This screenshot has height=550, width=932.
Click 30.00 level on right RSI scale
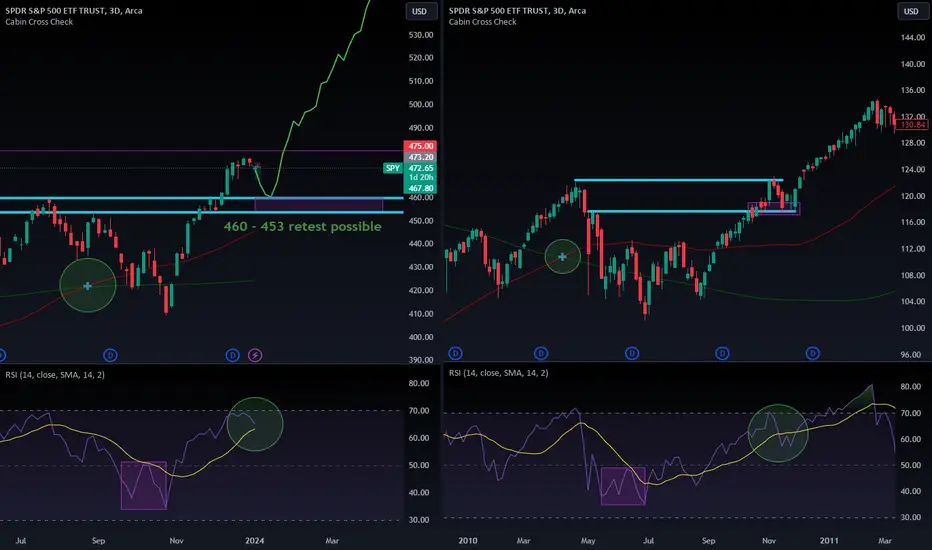911,517
